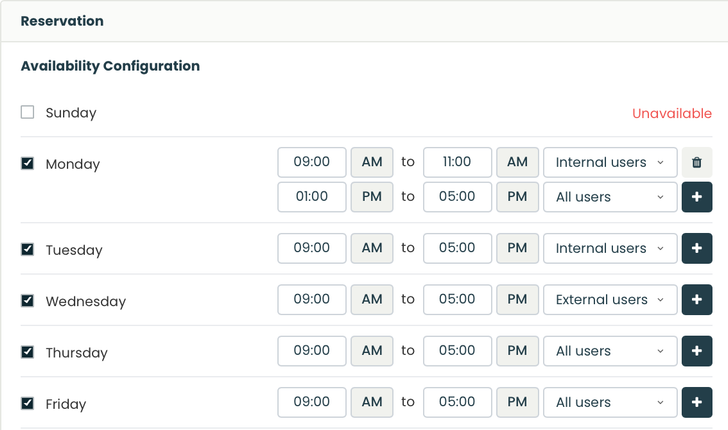
Task: Edit Friday's 09:00 start time field
Action: [312, 402]
